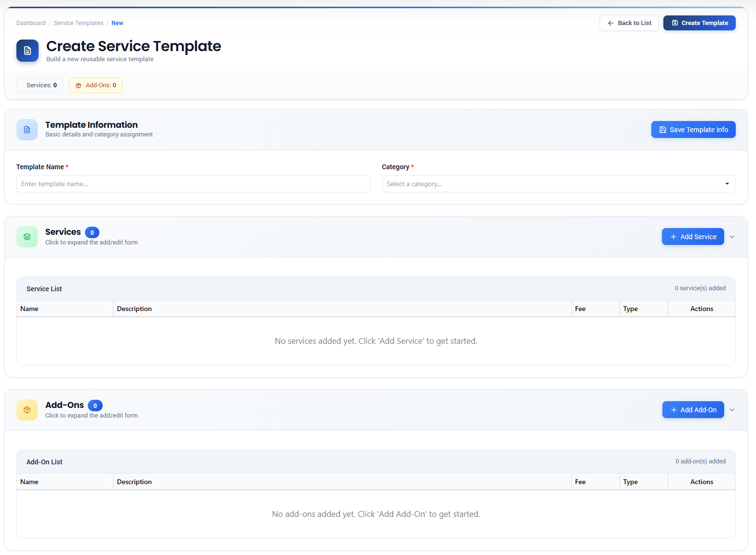Click the 'No add-ons added yet' message

click(x=376, y=514)
